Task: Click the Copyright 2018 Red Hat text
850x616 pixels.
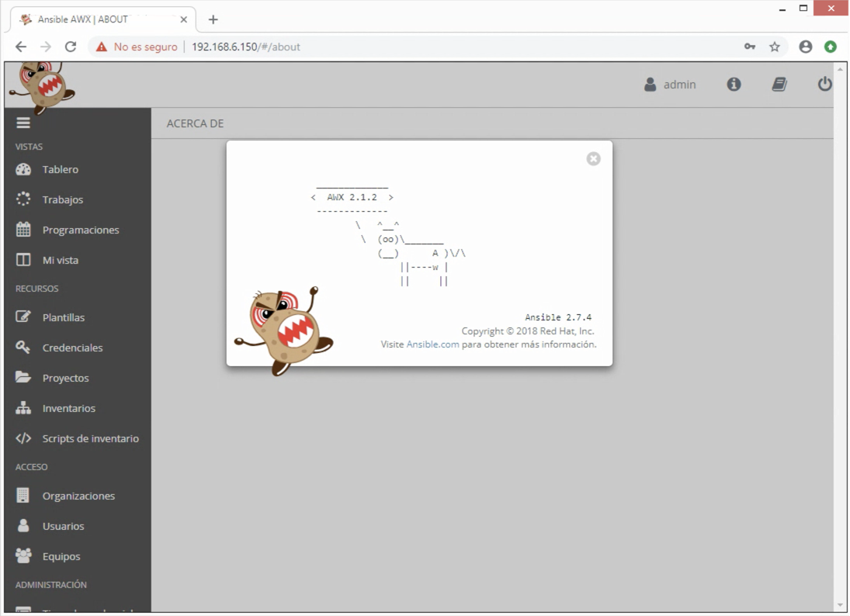Action: [528, 330]
